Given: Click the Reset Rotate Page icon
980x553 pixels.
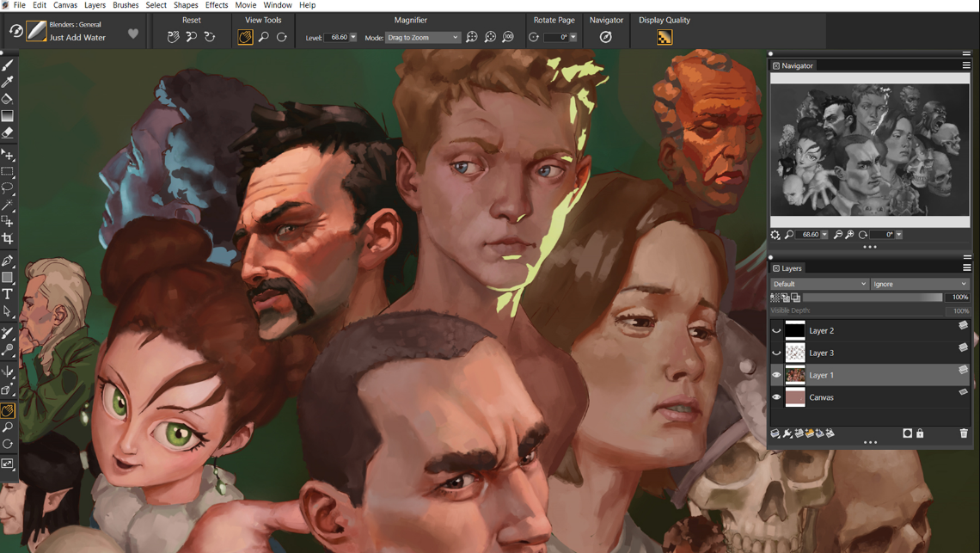Looking at the screenshot, I should pyautogui.click(x=210, y=37).
